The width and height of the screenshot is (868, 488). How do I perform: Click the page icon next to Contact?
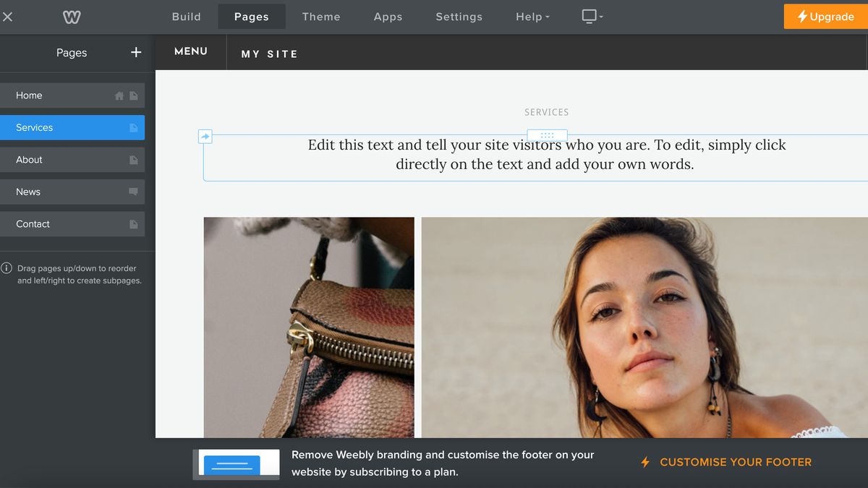[x=135, y=223]
